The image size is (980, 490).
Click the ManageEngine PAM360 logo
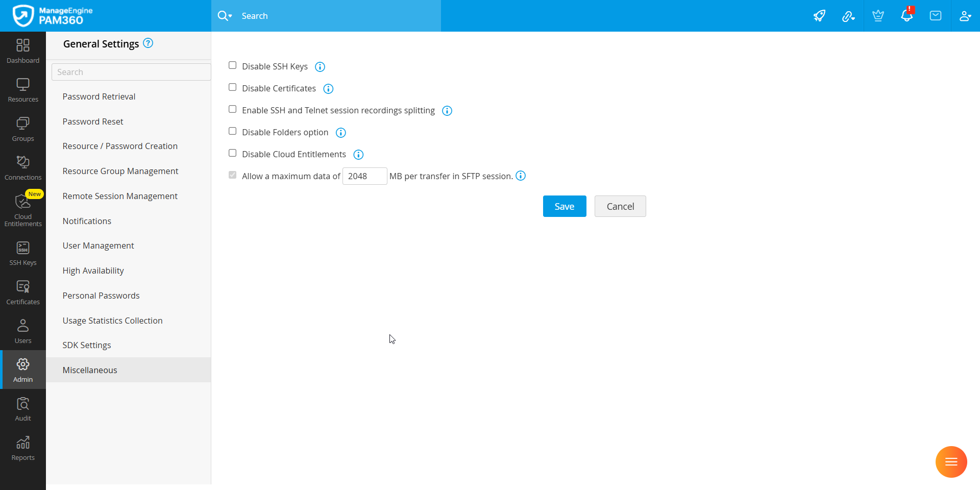point(53,16)
